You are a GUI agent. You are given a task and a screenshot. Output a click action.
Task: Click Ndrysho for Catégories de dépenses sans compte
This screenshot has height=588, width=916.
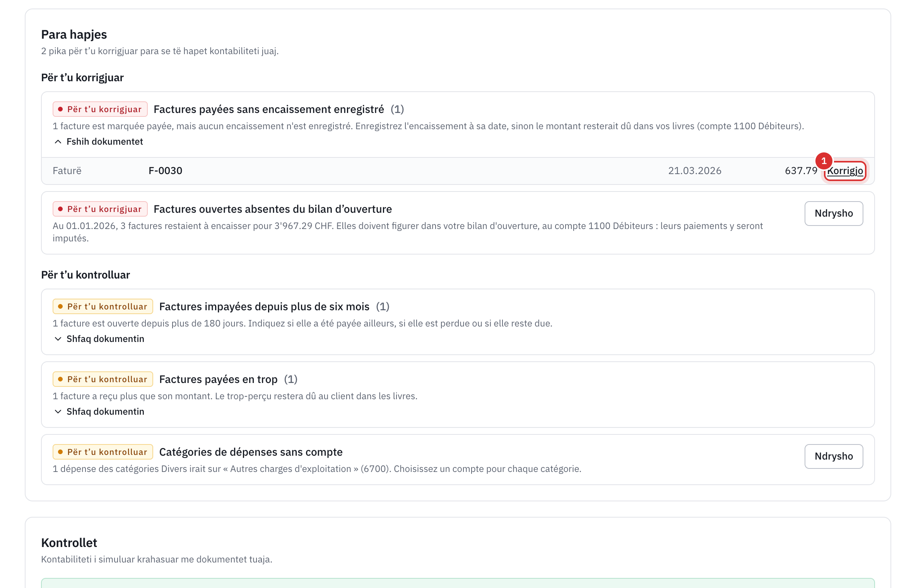pyautogui.click(x=834, y=456)
